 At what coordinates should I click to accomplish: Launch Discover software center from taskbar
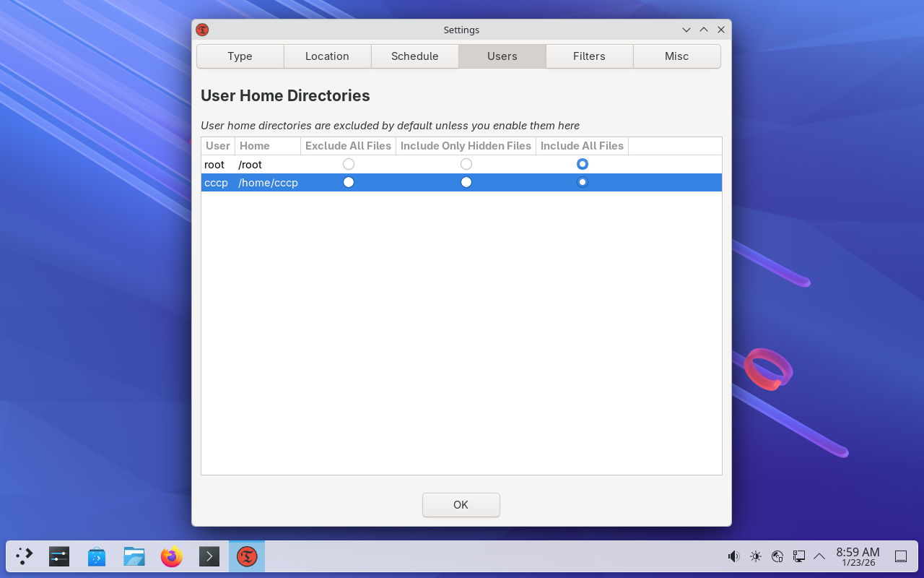(97, 556)
